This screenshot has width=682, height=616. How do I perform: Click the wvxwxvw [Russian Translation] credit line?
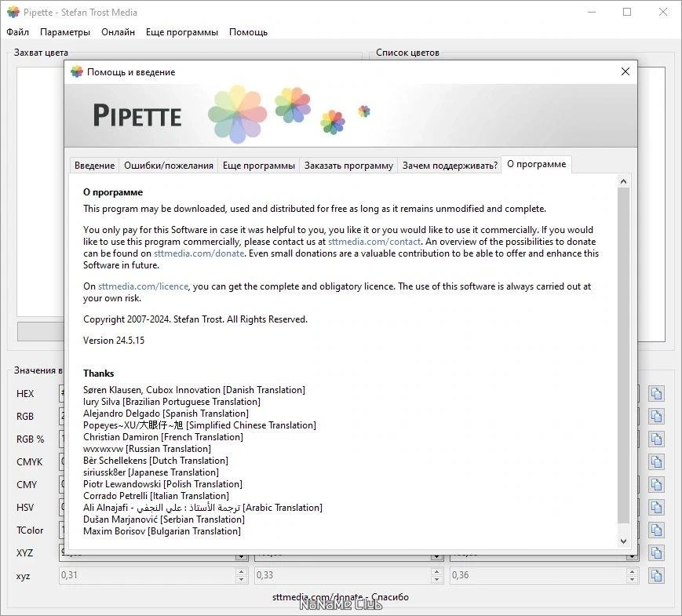147,449
